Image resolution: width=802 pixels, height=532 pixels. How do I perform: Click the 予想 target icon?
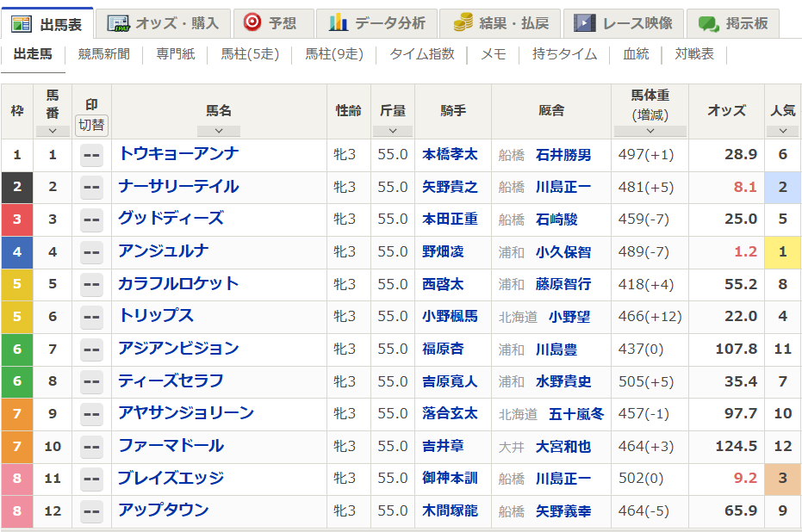[252, 22]
